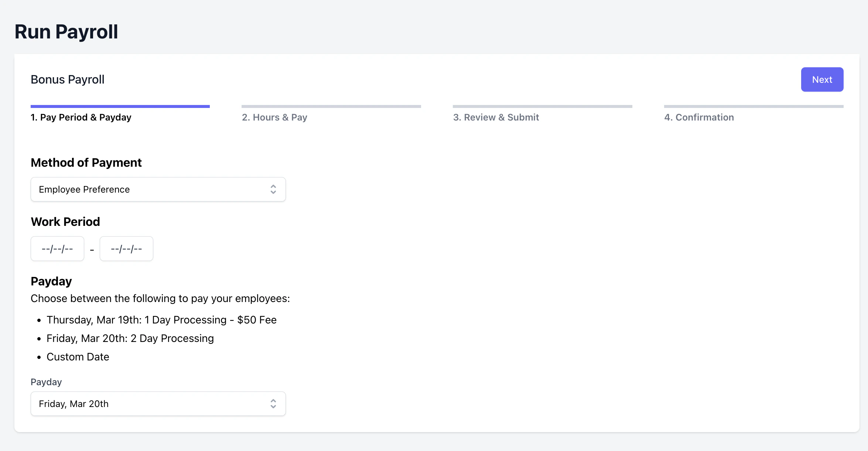Screen dimensions: 868x451
Task: Select the Pay Period & Payday step
Action: point(81,118)
